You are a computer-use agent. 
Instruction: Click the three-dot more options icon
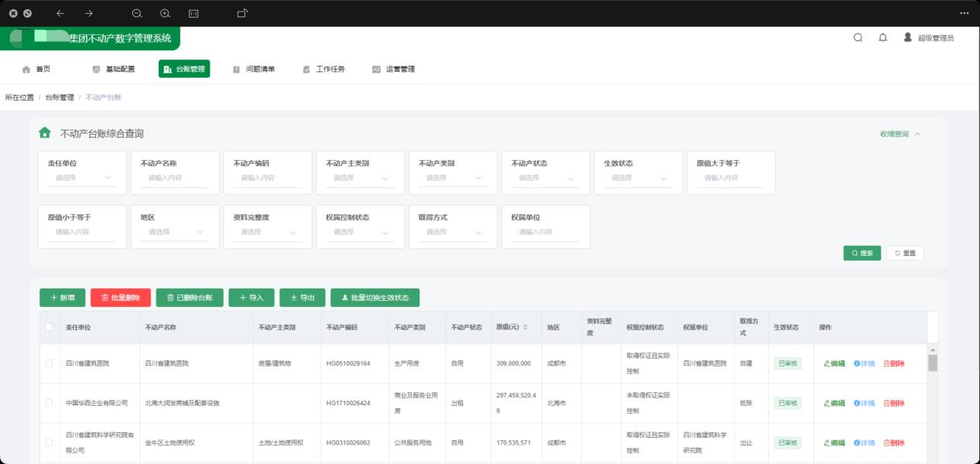(964, 13)
